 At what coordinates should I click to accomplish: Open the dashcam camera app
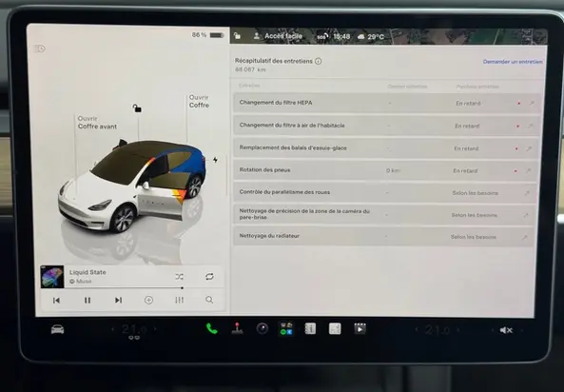pos(263,328)
